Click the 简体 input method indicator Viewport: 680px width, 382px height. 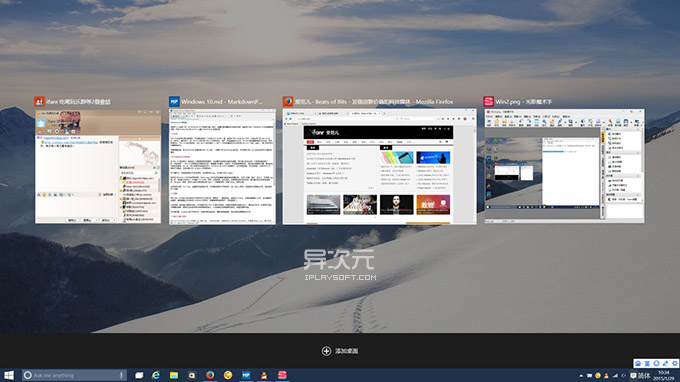644,376
